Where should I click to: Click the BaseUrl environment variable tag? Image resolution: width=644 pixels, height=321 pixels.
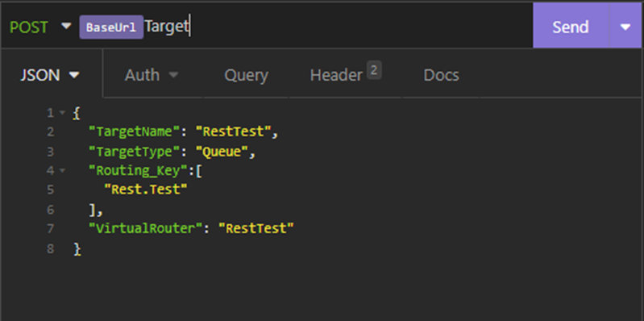pos(111,27)
